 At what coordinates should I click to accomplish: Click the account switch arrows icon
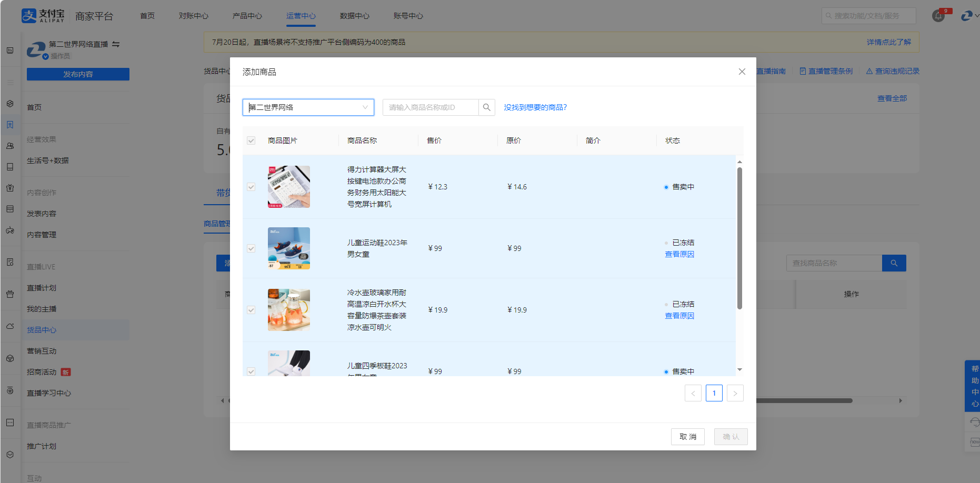116,44
